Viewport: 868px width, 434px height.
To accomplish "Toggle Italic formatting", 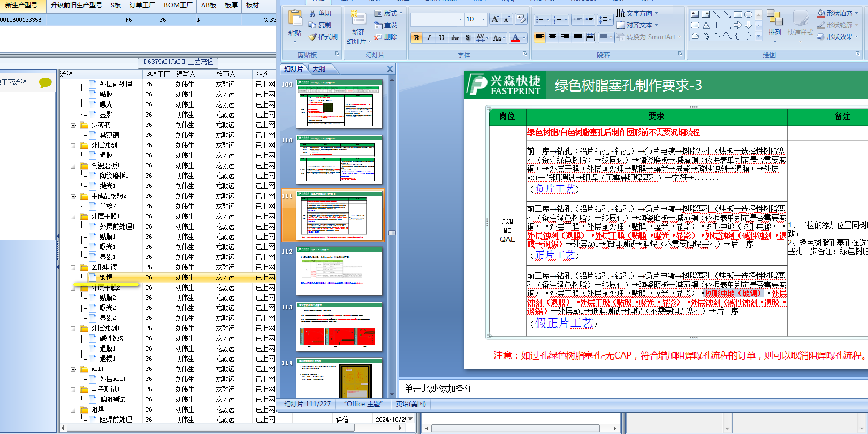I will pos(429,38).
